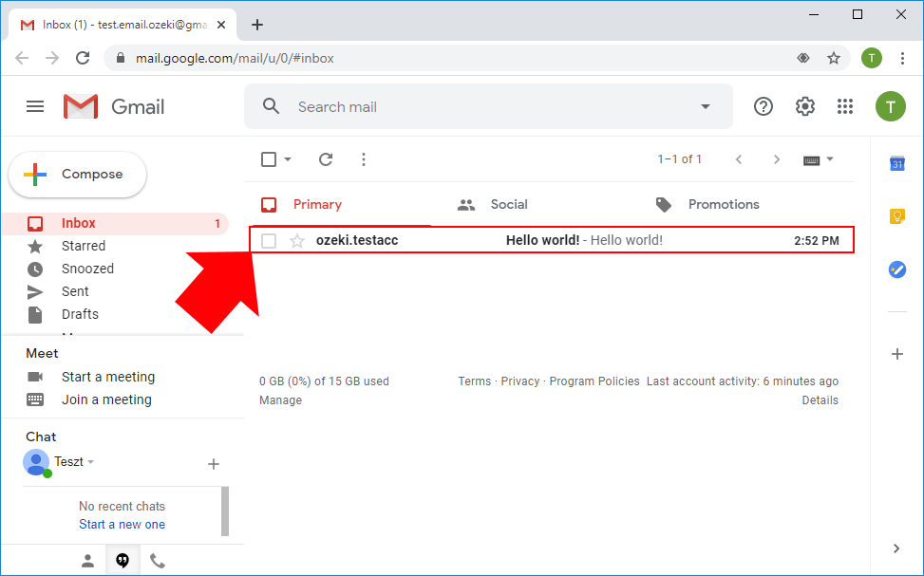Open the input tools keyboard dropdown
Image resolution: width=924 pixels, height=576 pixels.
tap(819, 159)
